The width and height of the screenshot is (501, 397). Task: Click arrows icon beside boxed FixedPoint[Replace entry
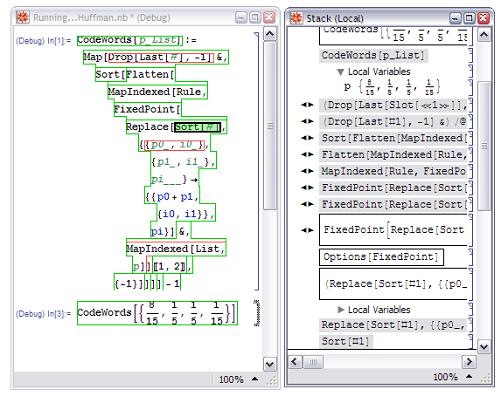[x=307, y=230]
